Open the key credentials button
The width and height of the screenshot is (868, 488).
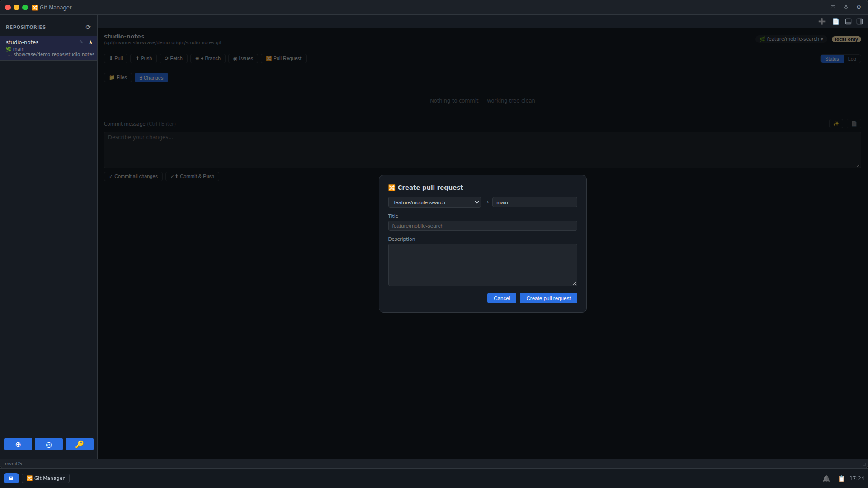click(80, 444)
